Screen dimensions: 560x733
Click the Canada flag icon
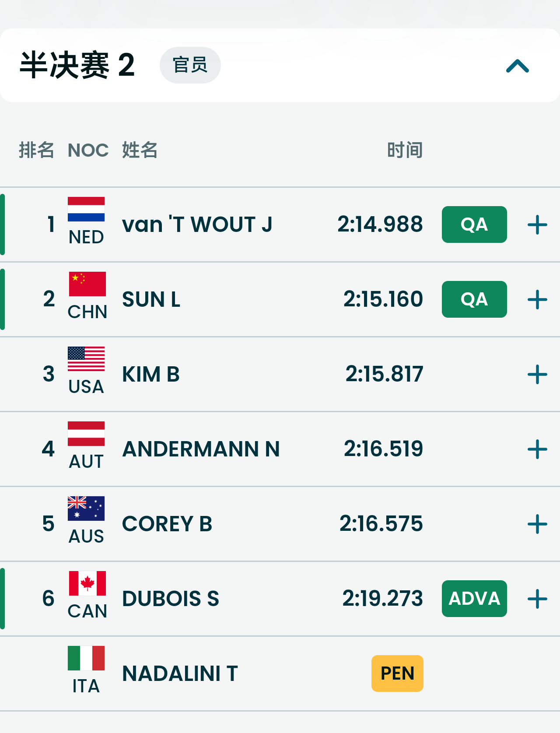(x=87, y=583)
